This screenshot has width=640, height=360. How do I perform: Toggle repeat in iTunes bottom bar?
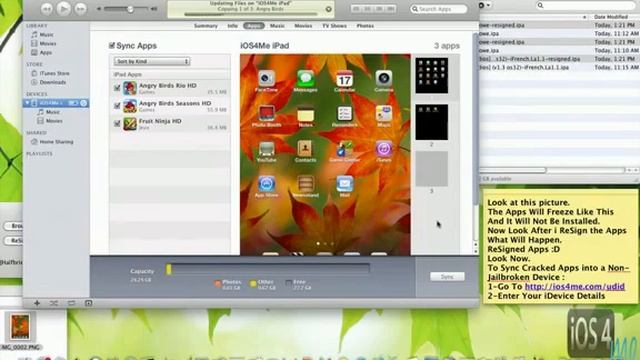[71, 303]
